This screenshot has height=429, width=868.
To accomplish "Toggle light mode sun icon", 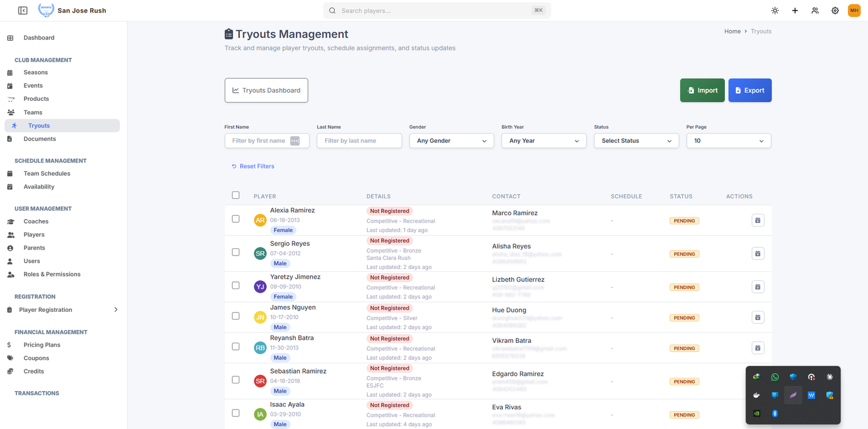I will click(x=775, y=10).
